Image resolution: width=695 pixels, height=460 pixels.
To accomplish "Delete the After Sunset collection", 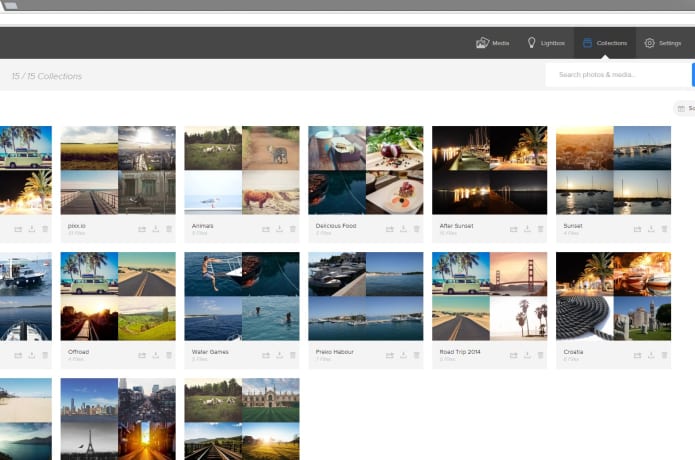I will (540, 229).
